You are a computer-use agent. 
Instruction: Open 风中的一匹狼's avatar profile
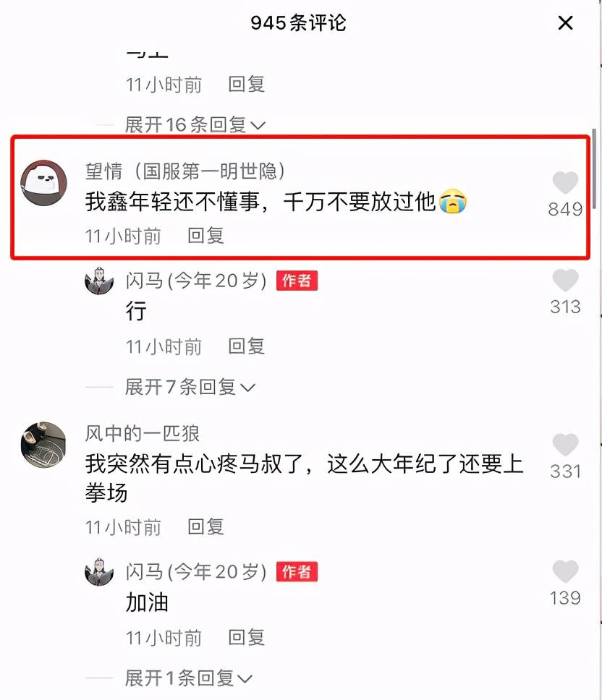tap(43, 445)
